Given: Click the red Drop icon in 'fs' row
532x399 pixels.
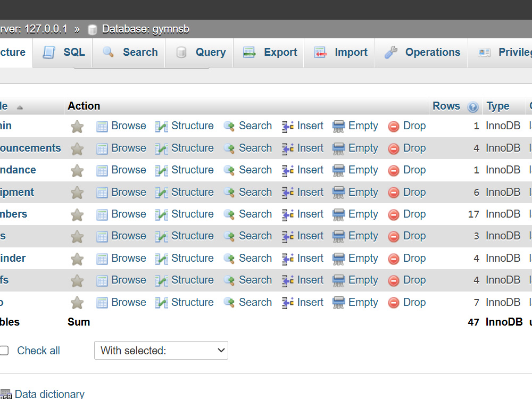Looking at the screenshot, I should click(394, 281).
